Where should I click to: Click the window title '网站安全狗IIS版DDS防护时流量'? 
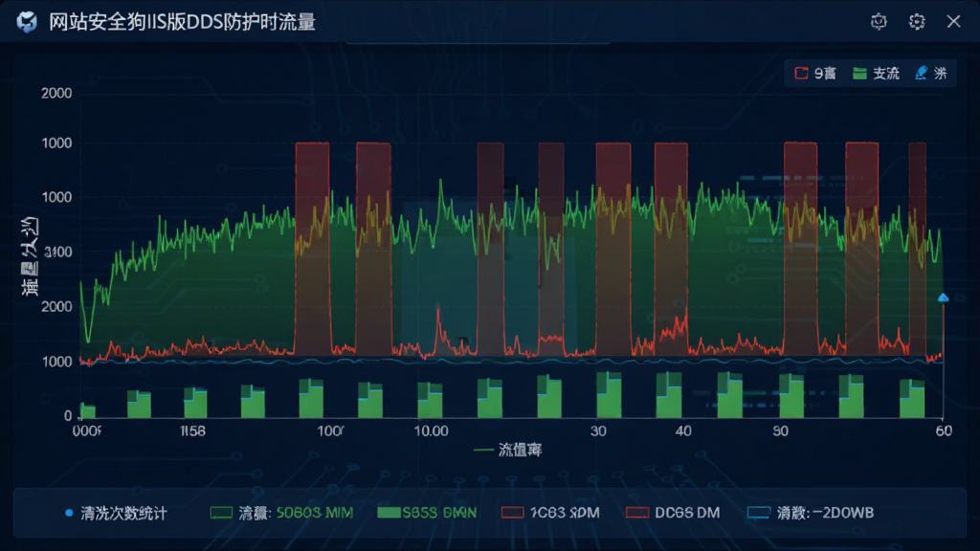tap(182, 22)
